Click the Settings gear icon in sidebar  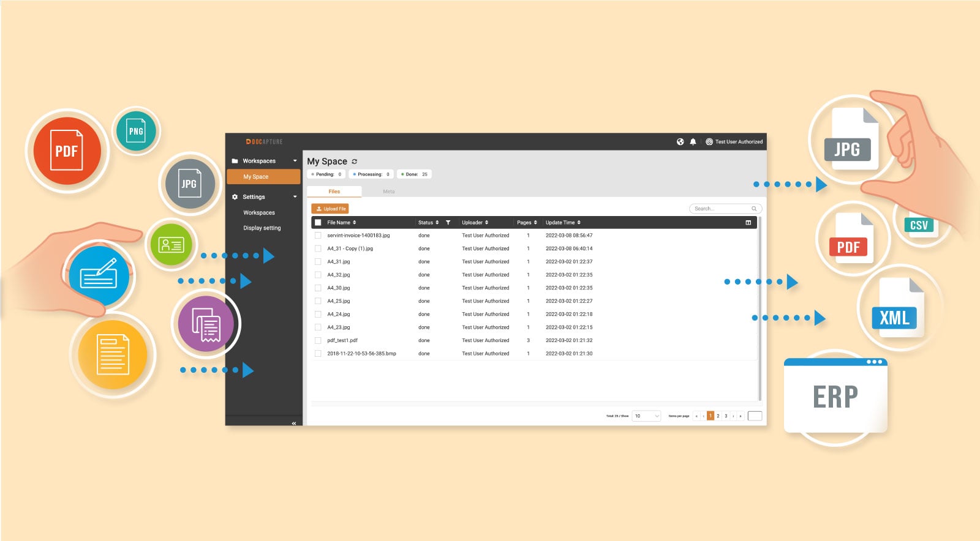tap(235, 197)
